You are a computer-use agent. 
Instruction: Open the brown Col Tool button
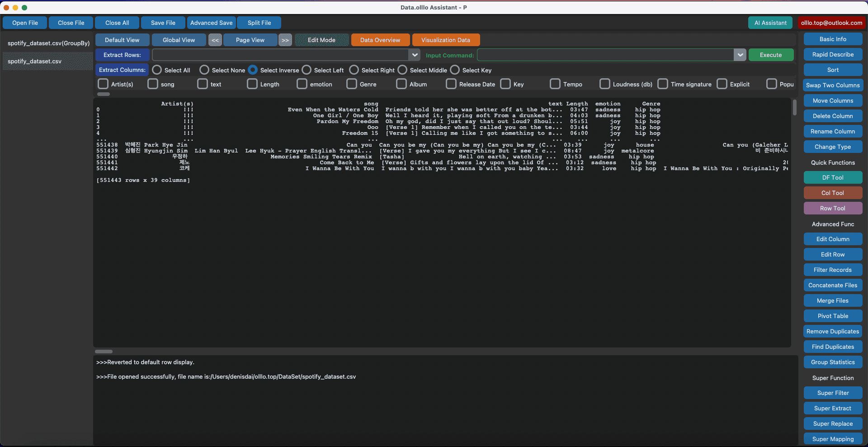833,193
